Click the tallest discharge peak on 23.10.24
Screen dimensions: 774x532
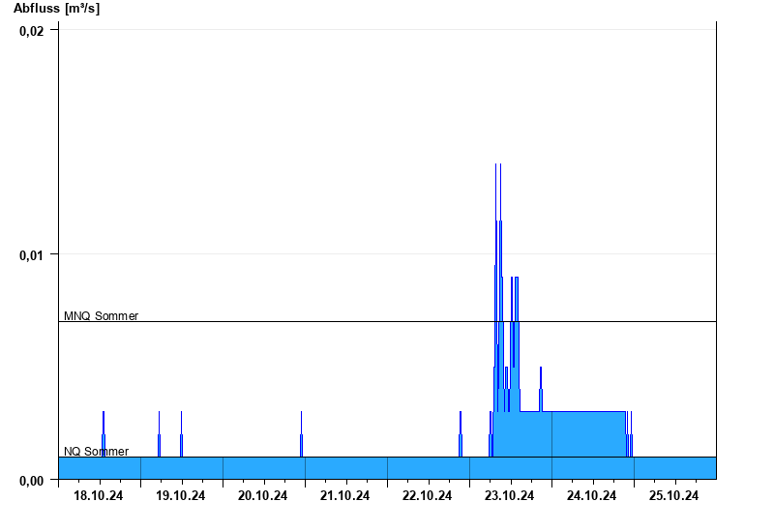click(x=496, y=197)
